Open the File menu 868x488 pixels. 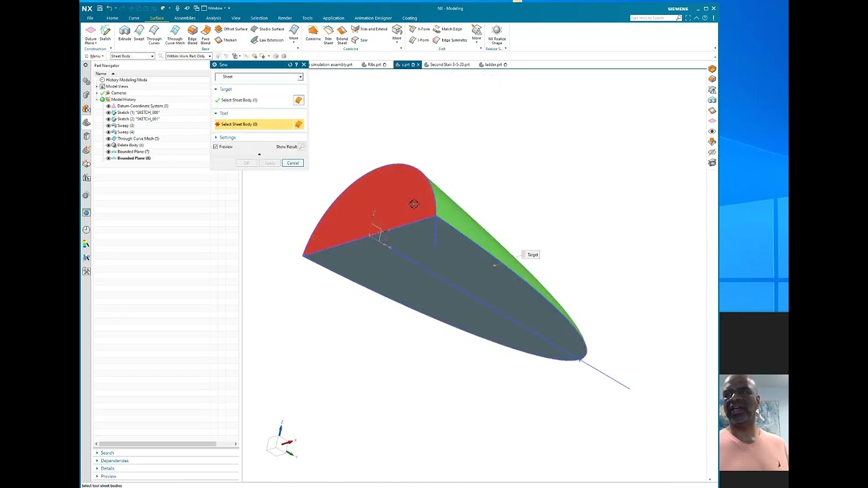(90, 18)
